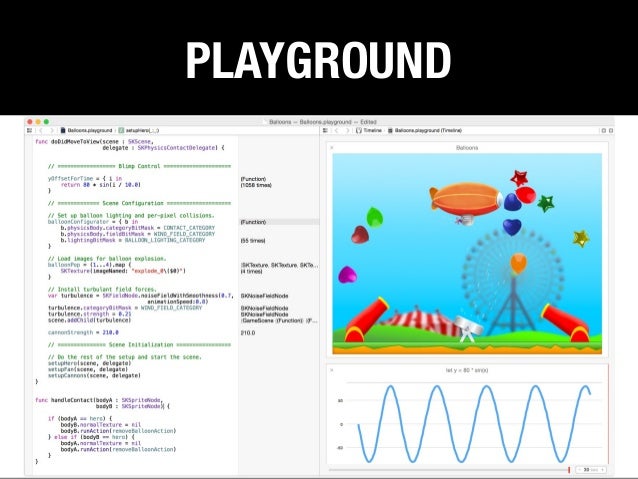The height and width of the screenshot is (479, 638).
Task: Click the '(4 times)' sidebar result
Action: [251, 271]
